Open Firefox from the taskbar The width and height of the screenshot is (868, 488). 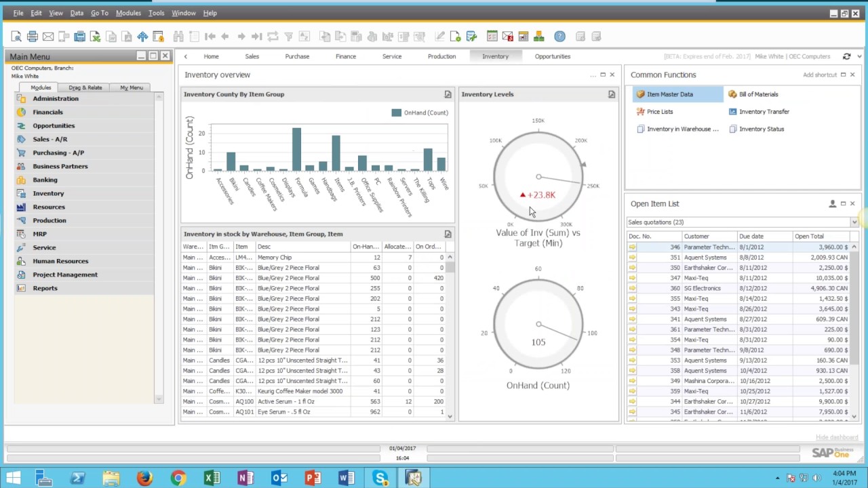(x=144, y=479)
